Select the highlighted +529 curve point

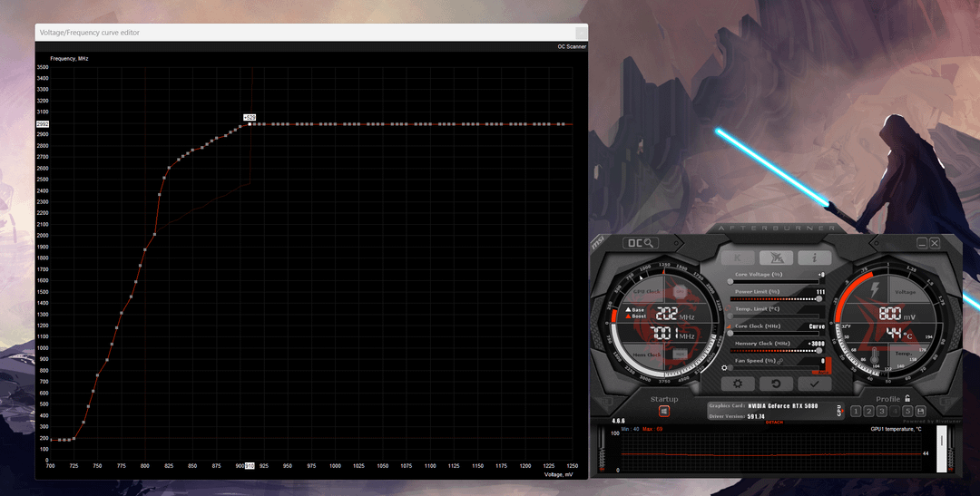pyautogui.click(x=250, y=124)
